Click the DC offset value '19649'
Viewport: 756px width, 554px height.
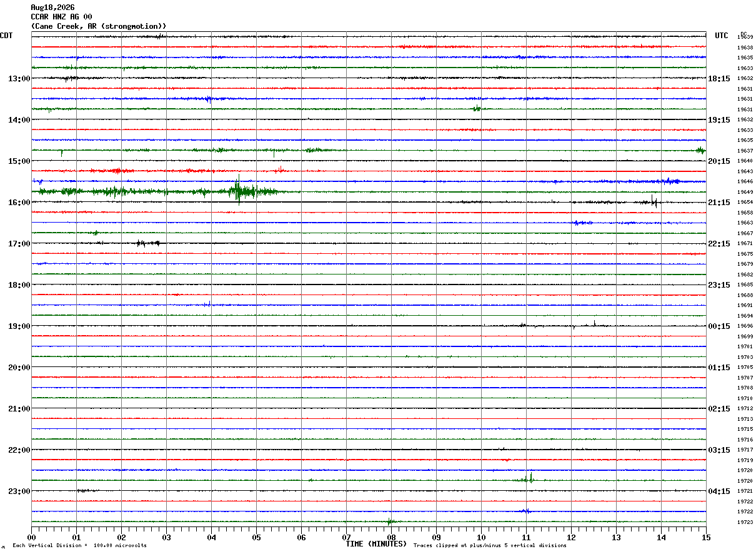point(745,192)
